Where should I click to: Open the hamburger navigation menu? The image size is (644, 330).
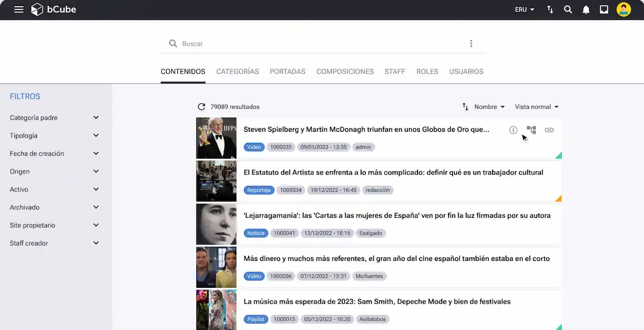coord(18,9)
